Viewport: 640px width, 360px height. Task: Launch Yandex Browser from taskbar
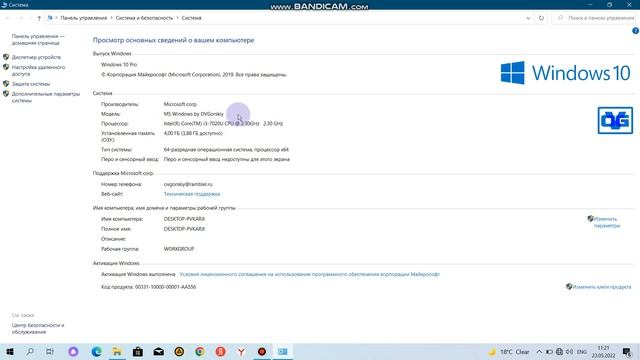[x=241, y=351]
